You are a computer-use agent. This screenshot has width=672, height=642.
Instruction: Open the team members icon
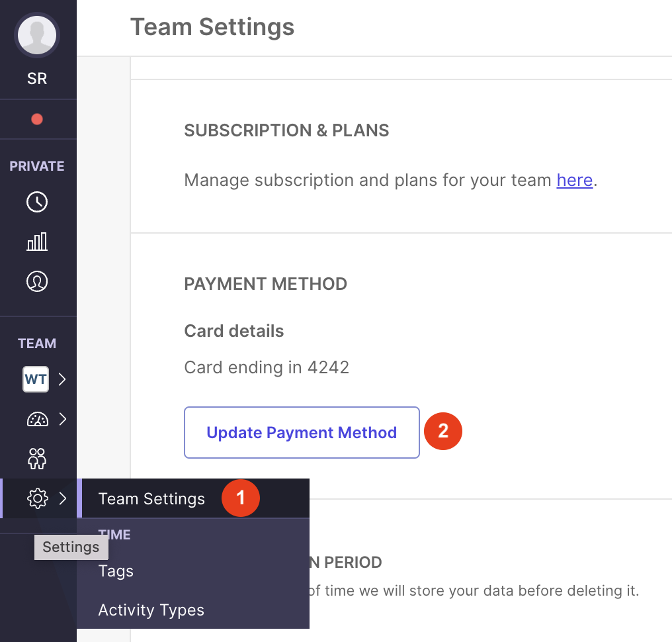click(37, 459)
